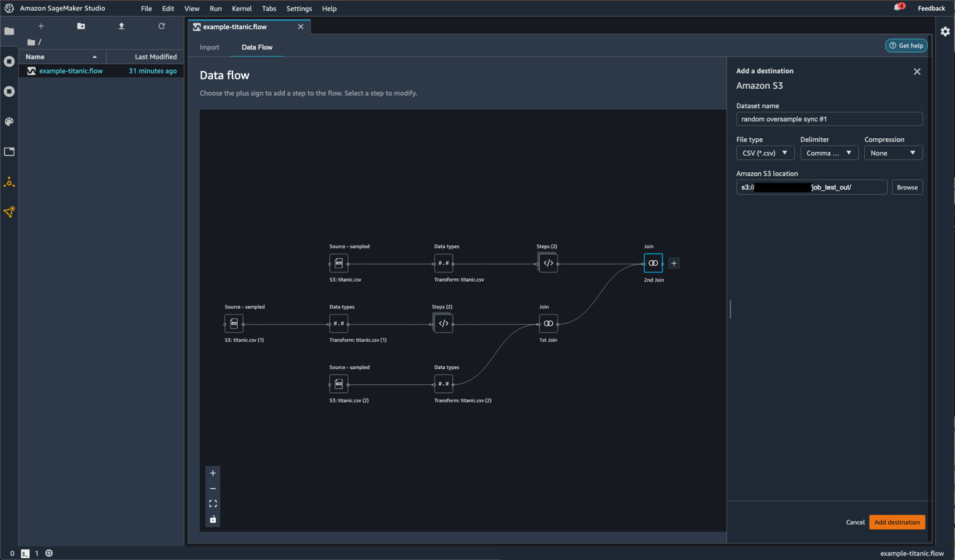The width and height of the screenshot is (955, 560).
Task: Sort files by Last Modified column
Action: click(145, 57)
